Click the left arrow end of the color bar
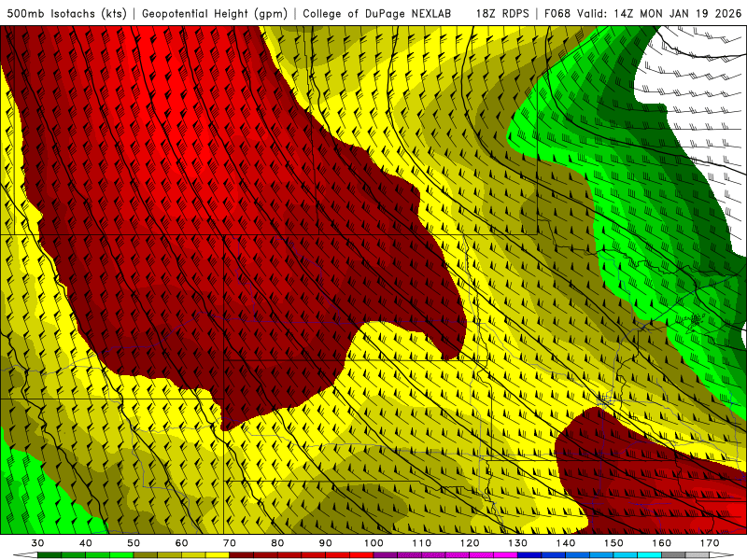 [x=25, y=554]
